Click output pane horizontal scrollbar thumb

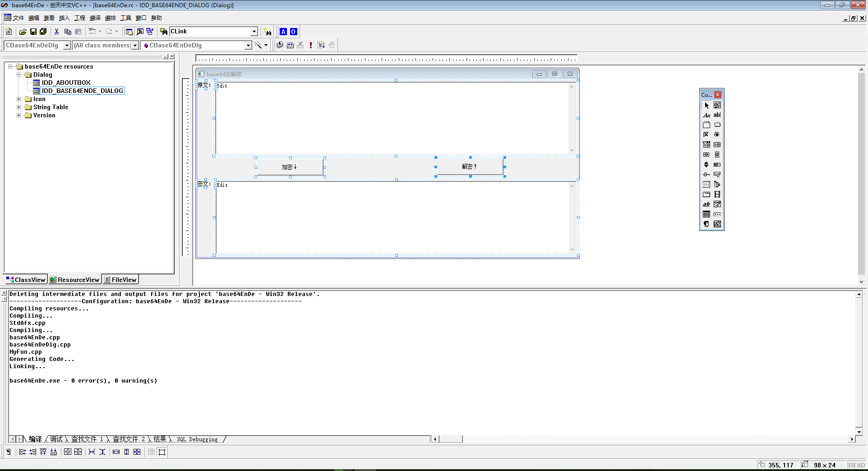[x=451, y=439]
